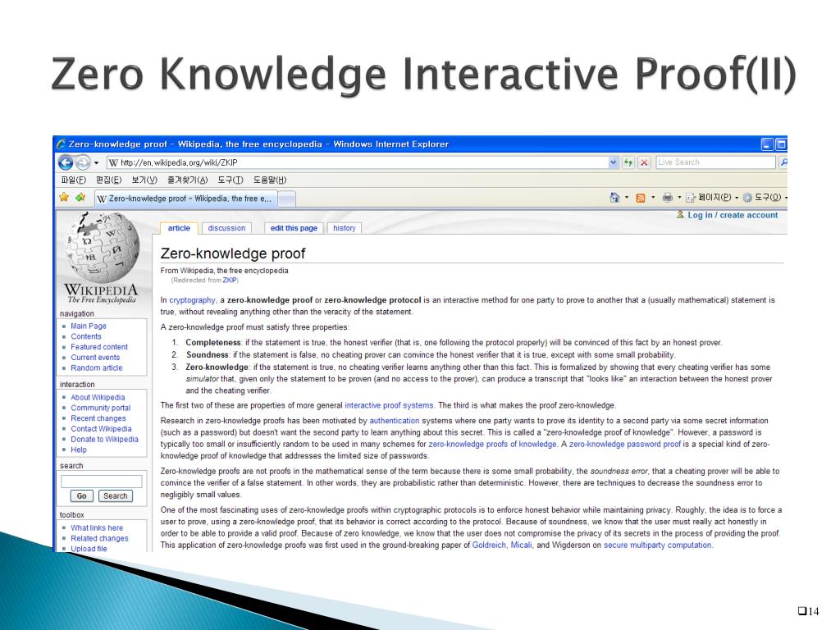Click the green Refresh page icon

pos(628,162)
